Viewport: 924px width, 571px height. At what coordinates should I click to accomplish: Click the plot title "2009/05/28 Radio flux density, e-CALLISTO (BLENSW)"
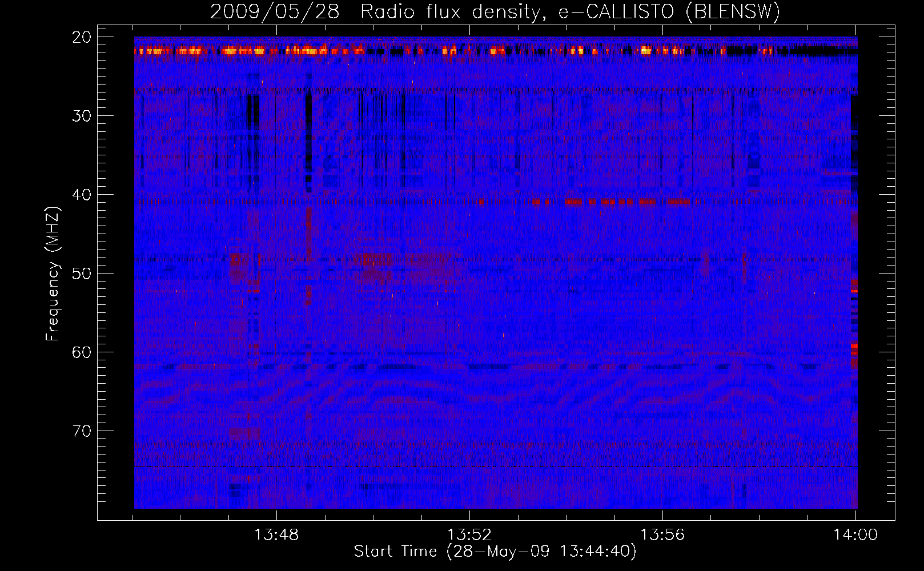[x=495, y=11]
